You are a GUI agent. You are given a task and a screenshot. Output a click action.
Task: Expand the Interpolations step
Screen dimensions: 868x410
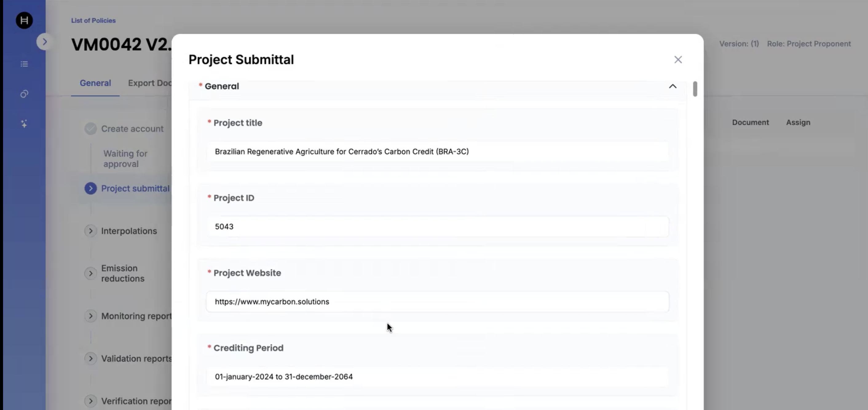click(90, 231)
